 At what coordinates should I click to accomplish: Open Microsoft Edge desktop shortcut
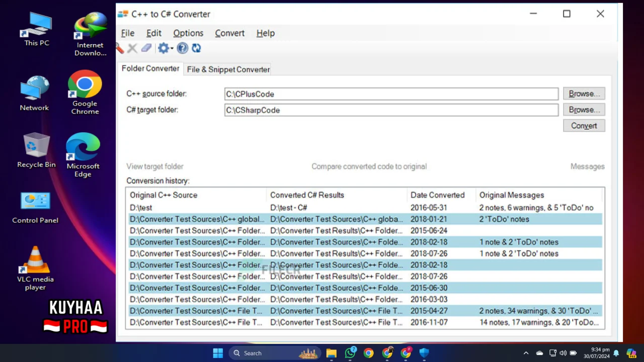pos(83,155)
